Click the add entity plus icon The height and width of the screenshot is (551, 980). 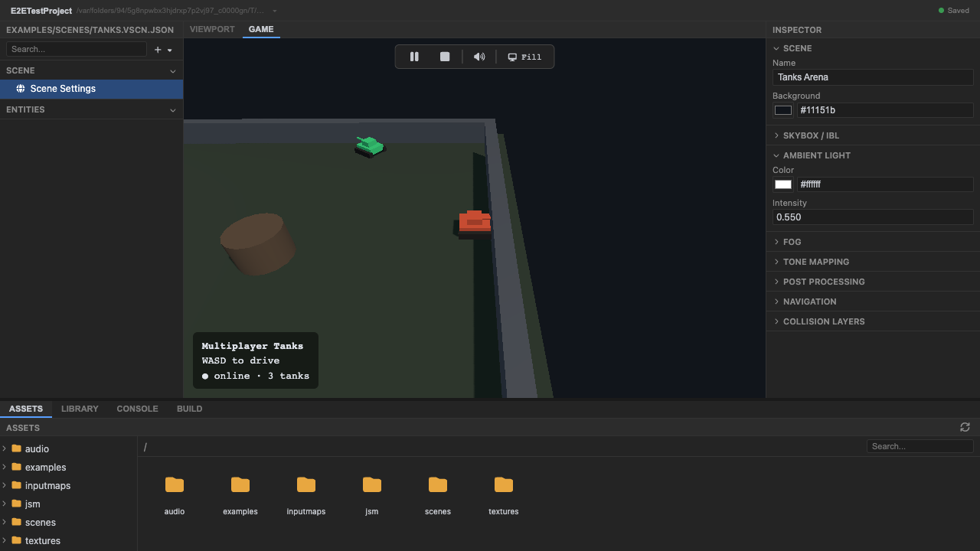[158, 50]
